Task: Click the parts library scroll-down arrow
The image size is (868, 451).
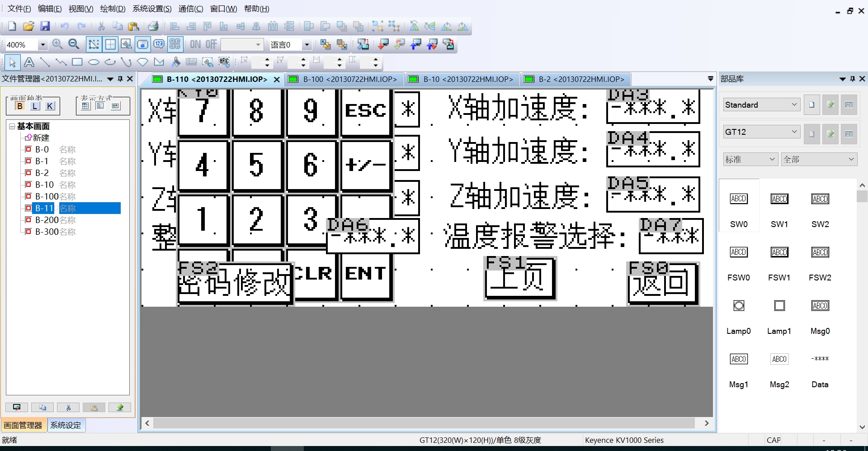Action: point(862,427)
